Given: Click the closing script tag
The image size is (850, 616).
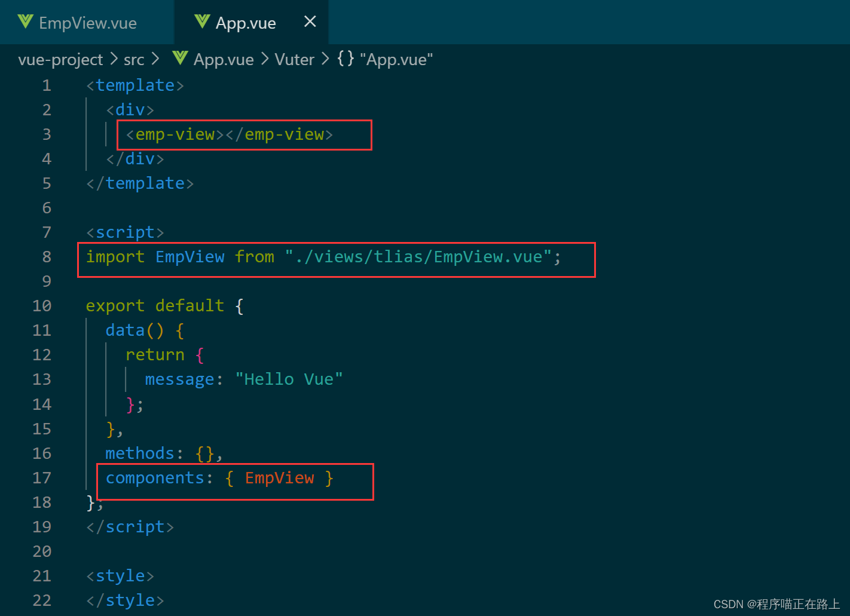Looking at the screenshot, I should click(x=130, y=527).
